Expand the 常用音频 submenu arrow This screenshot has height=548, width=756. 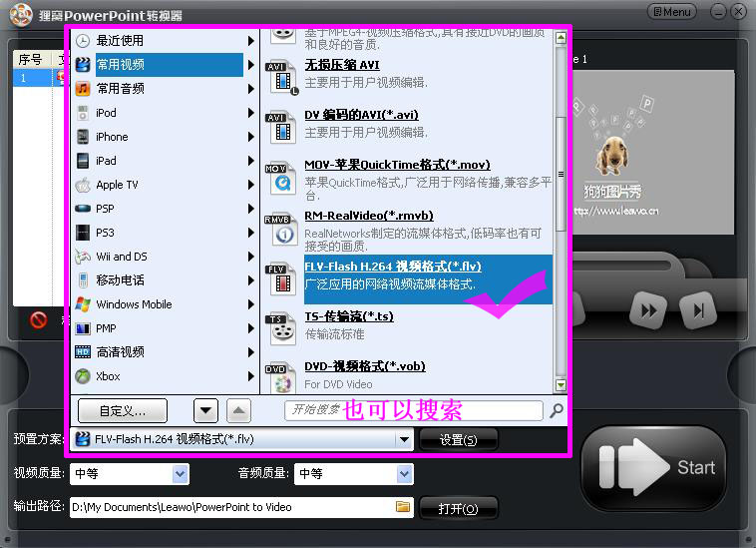(x=250, y=89)
